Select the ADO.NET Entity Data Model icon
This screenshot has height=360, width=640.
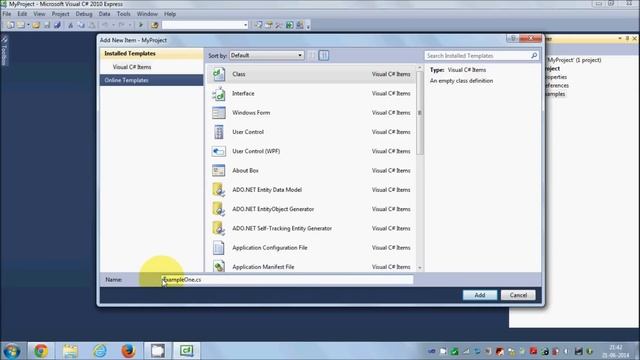[x=219, y=190]
